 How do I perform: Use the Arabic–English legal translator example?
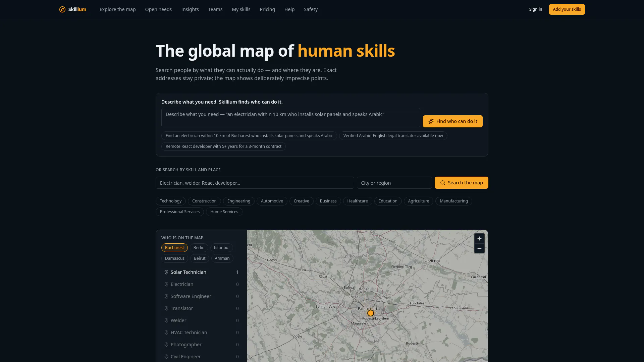393,136
